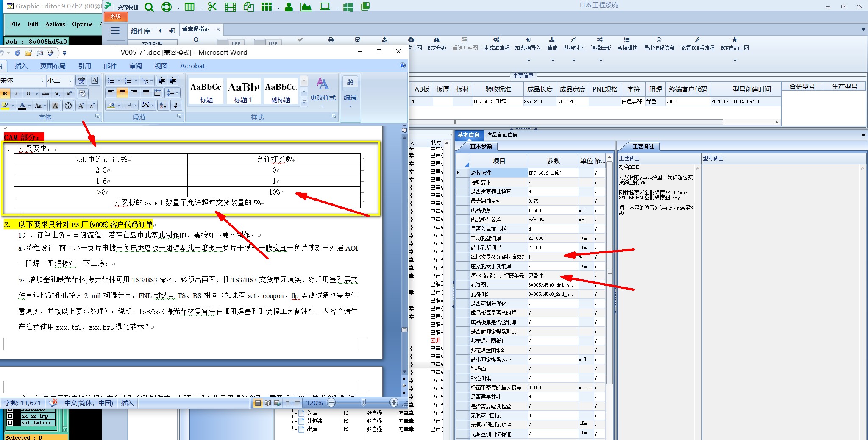Toggle the sk_sz_tmp layer checkbox

10,416
